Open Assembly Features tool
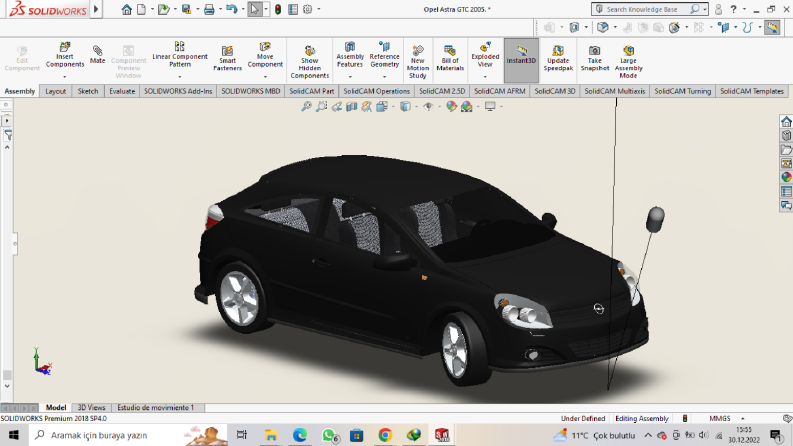 350,56
